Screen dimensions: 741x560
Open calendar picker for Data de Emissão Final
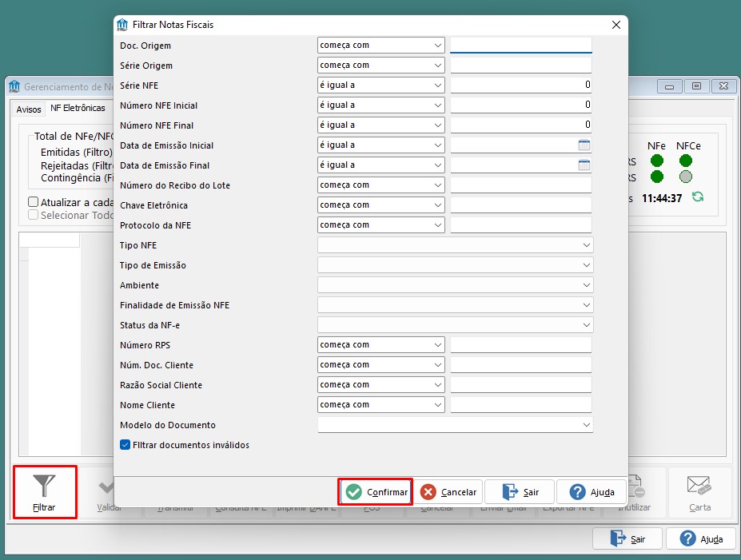pyautogui.click(x=584, y=165)
